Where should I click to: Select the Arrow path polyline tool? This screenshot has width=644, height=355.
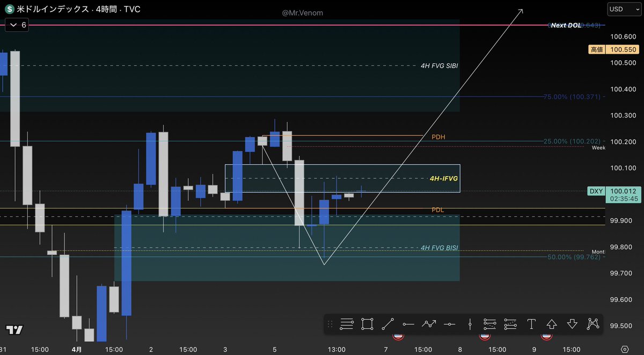point(429,324)
